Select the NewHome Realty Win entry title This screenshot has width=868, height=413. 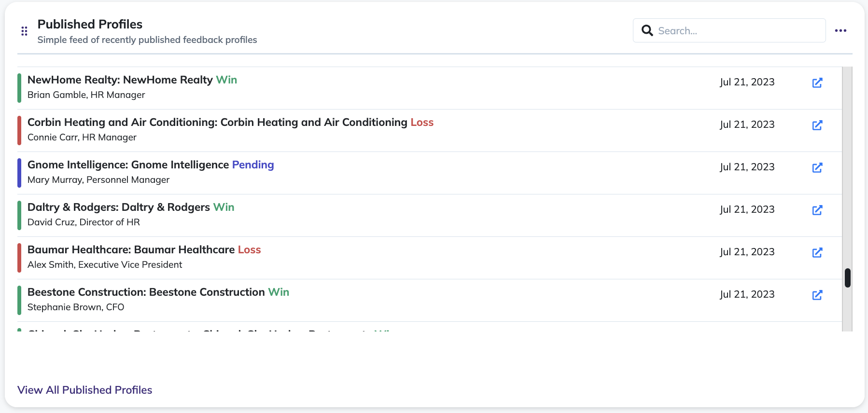pos(132,80)
